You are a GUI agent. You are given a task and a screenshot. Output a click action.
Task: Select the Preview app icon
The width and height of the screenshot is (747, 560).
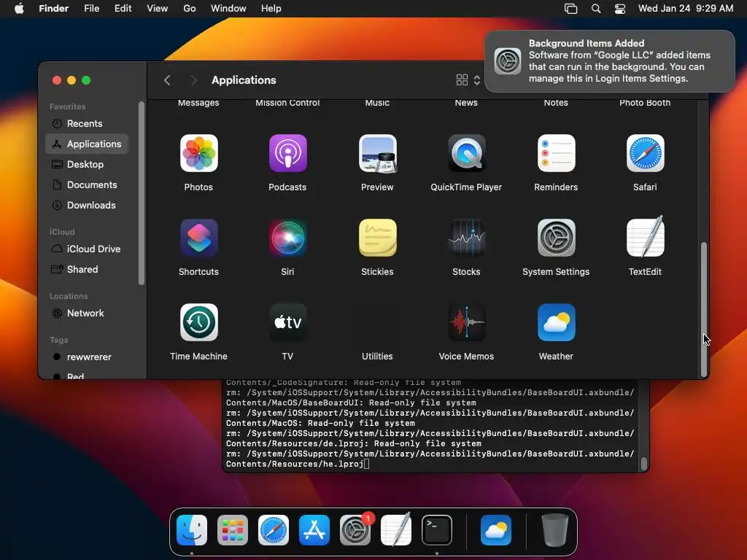377,153
